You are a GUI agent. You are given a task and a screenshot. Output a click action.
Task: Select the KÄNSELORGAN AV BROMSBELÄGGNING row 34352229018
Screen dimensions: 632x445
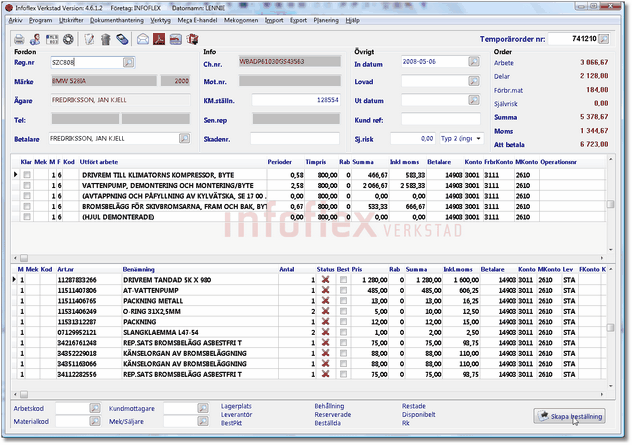pyautogui.click(x=308, y=353)
